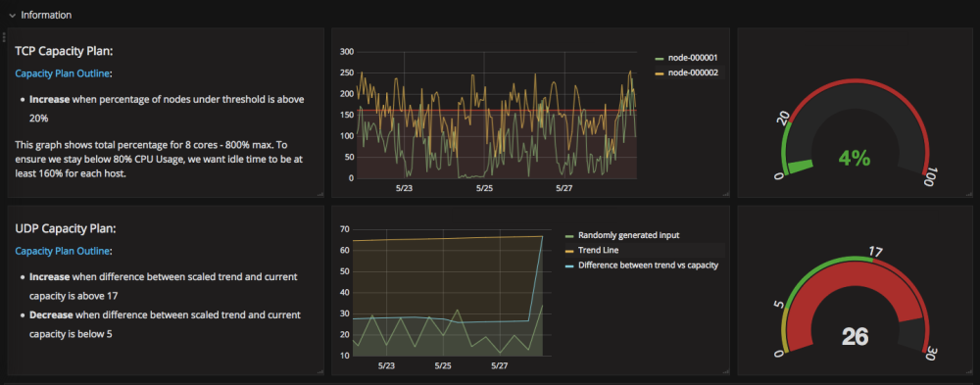
Task: Collapse the Information row chevron
Action: [x=12, y=15]
